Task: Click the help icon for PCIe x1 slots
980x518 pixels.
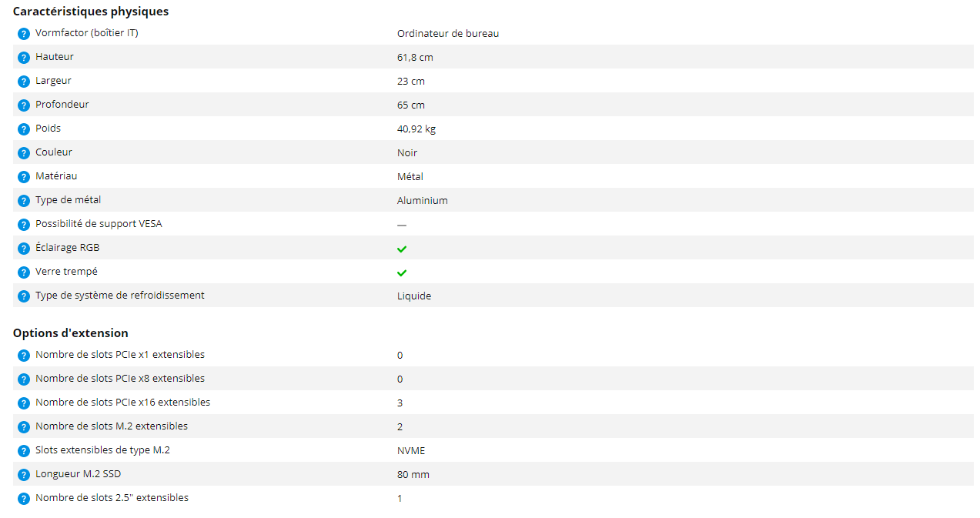Action: pyautogui.click(x=24, y=356)
